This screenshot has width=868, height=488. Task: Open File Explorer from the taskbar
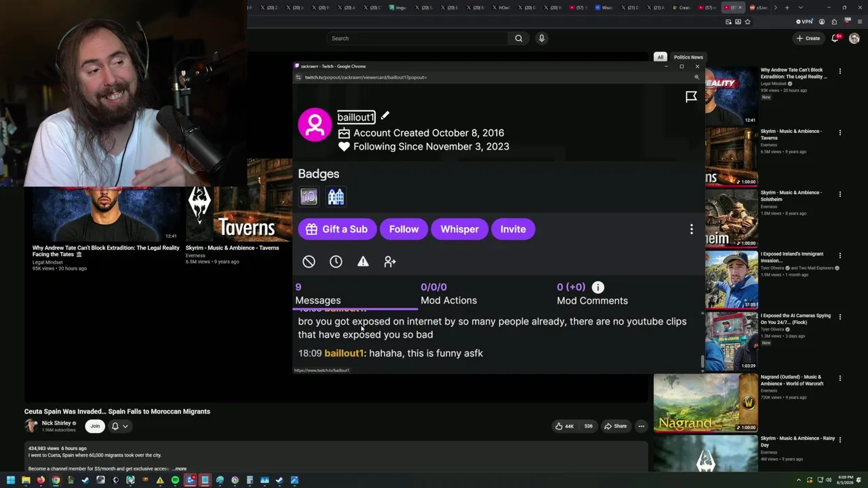(x=26, y=481)
